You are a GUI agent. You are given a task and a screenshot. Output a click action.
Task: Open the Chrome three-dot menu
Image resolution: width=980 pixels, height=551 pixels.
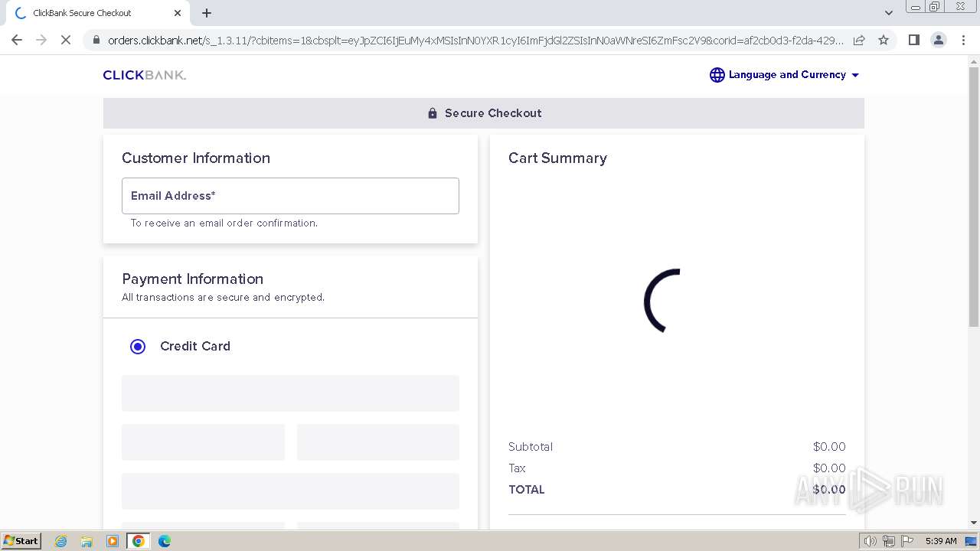click(963, 40)
